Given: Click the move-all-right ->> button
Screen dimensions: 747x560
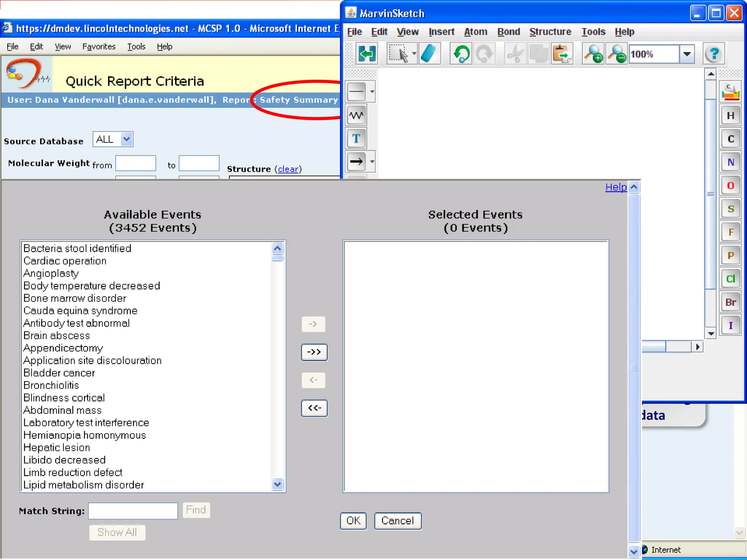Looking at the screenshot, I should pyautogui.click(x=314, y=352).
